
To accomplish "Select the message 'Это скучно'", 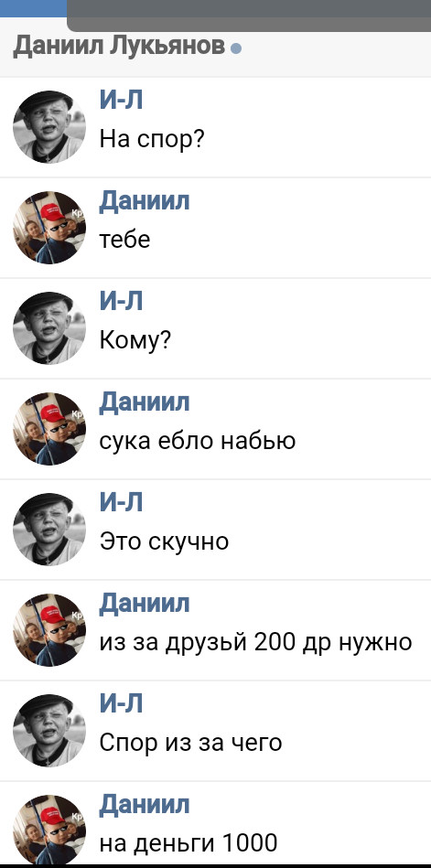I will (x=164, y=541).
